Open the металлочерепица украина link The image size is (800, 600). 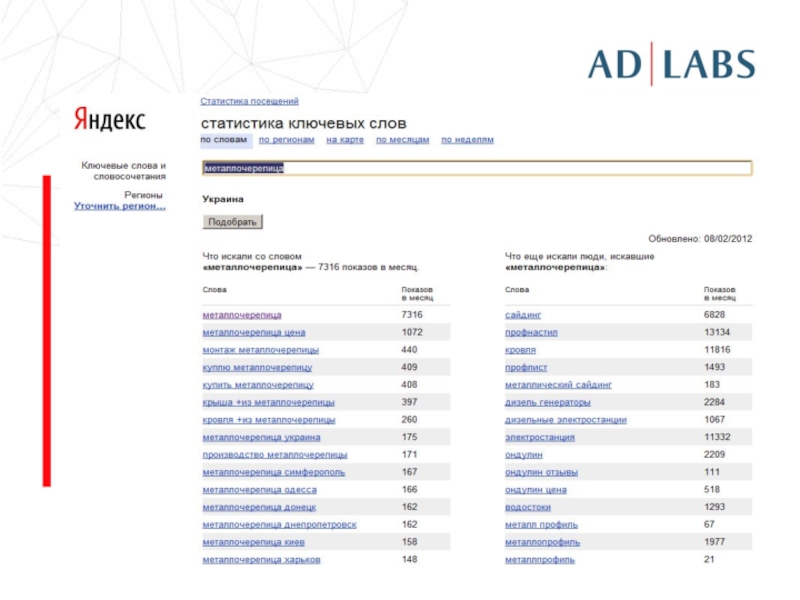click(261, 437)
